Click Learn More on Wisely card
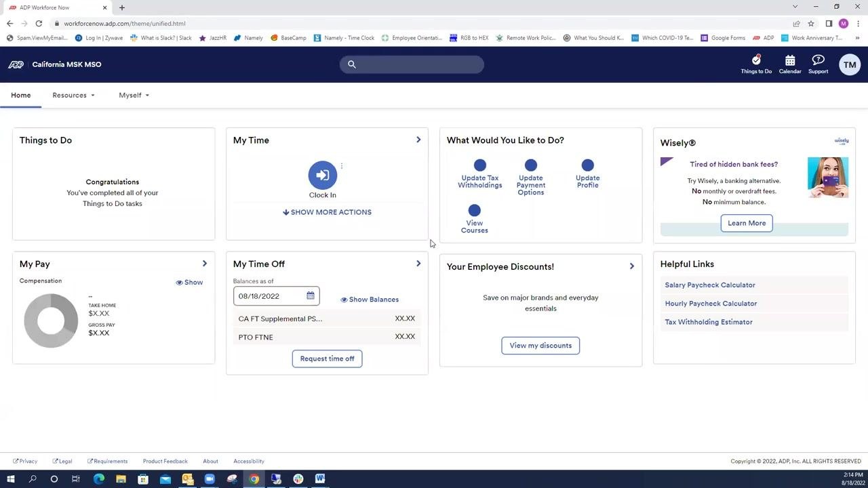 (747, 223)
